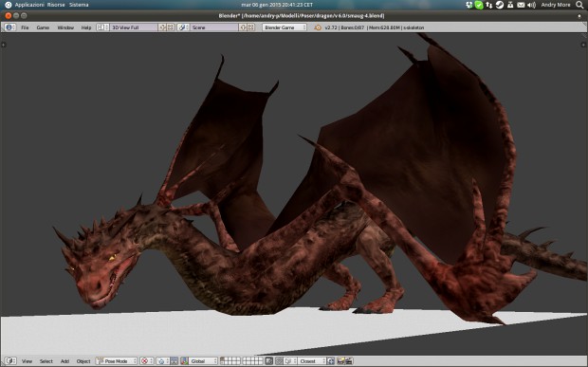
Task: Open the scene browse icon
Action: 183,28
